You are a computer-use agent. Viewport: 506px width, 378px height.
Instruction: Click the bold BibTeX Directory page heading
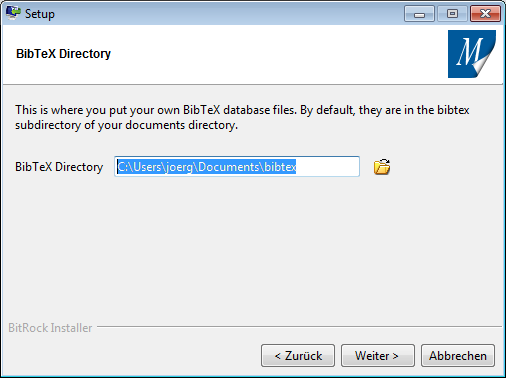(63, 54)
